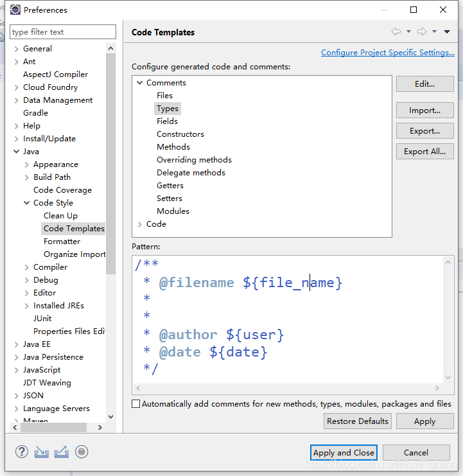Click Apply and Close button
Screen dimensions: 463x476
pos(344,453)
